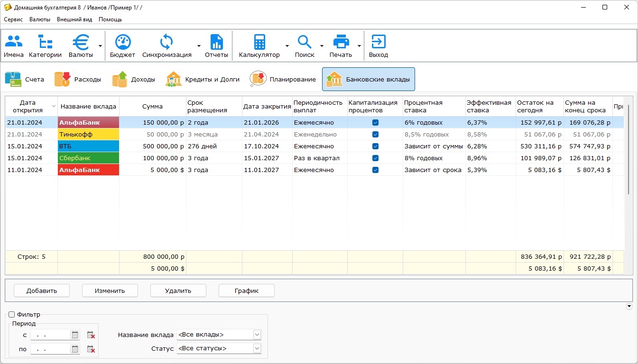Click the 'Зависит от суммы' rate cell
Screen dimensions: 638x364
click(434, 146)
